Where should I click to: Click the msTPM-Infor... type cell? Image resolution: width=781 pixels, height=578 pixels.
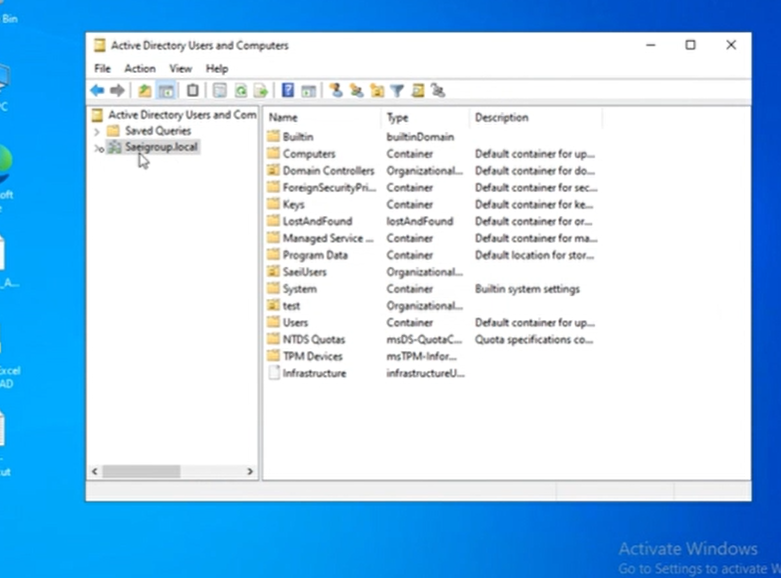click(421, 356)
